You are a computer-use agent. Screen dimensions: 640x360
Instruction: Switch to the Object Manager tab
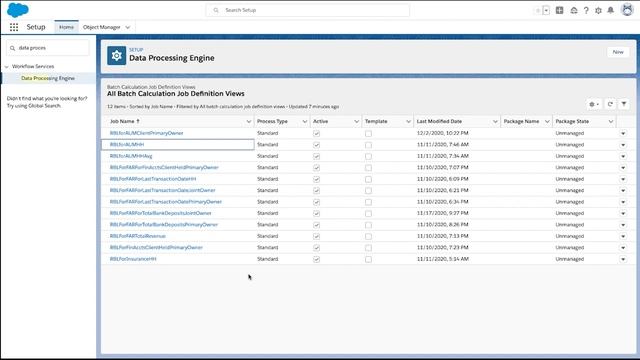pyautogui.click(x=102, y=27)
